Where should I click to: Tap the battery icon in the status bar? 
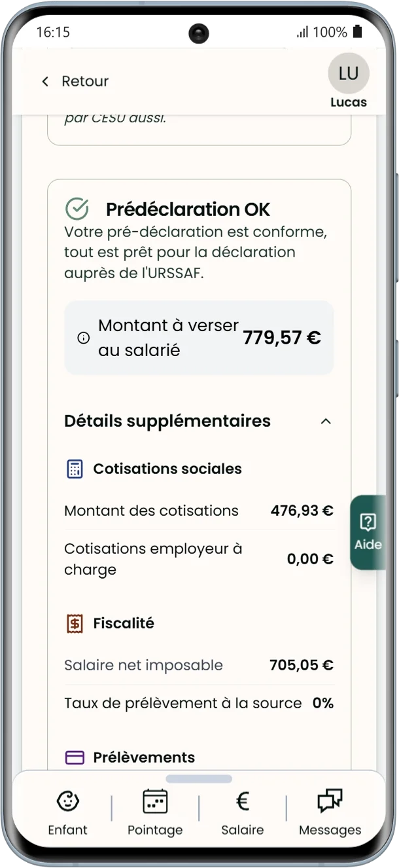[x=357, y=31]
